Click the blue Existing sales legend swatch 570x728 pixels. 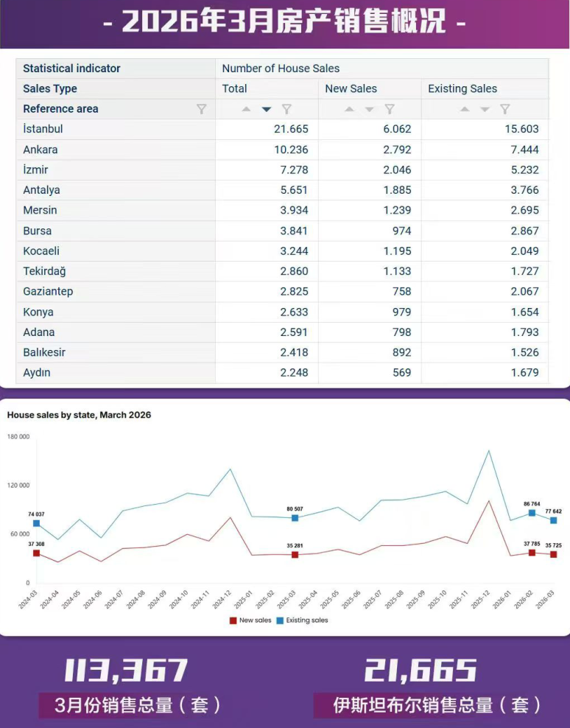pos(280,620)
